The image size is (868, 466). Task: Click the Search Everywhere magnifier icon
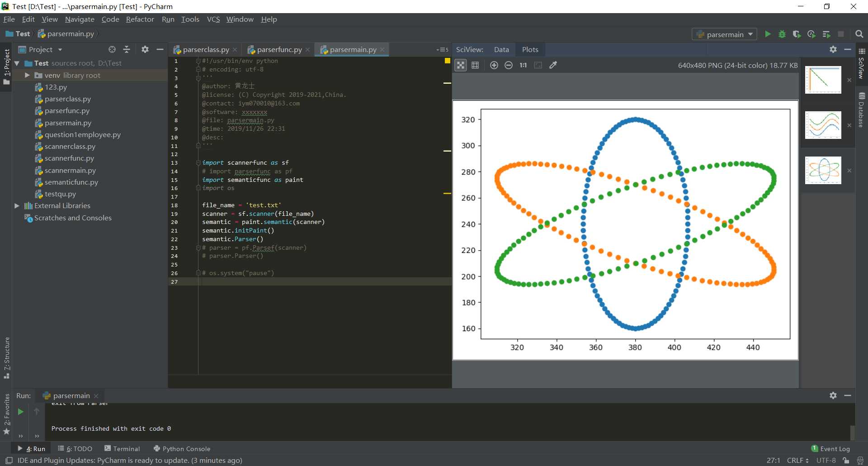click(x=859, y=34)
